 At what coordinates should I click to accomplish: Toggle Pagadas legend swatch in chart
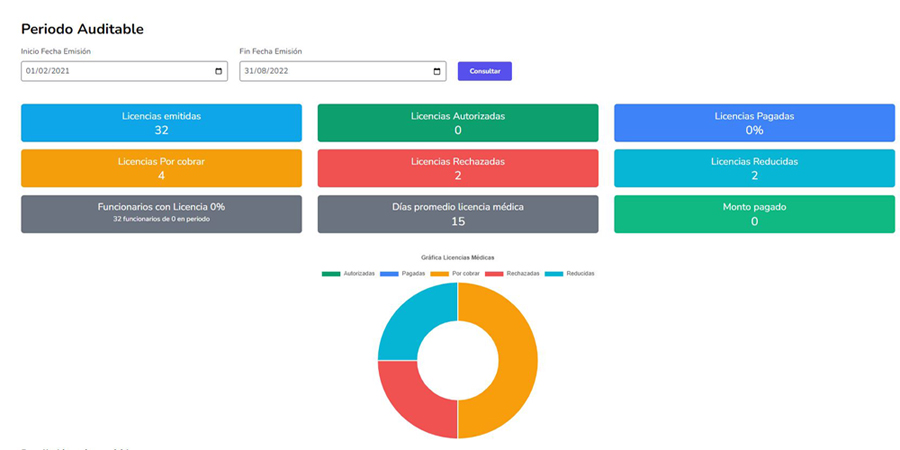coord(389,274)
